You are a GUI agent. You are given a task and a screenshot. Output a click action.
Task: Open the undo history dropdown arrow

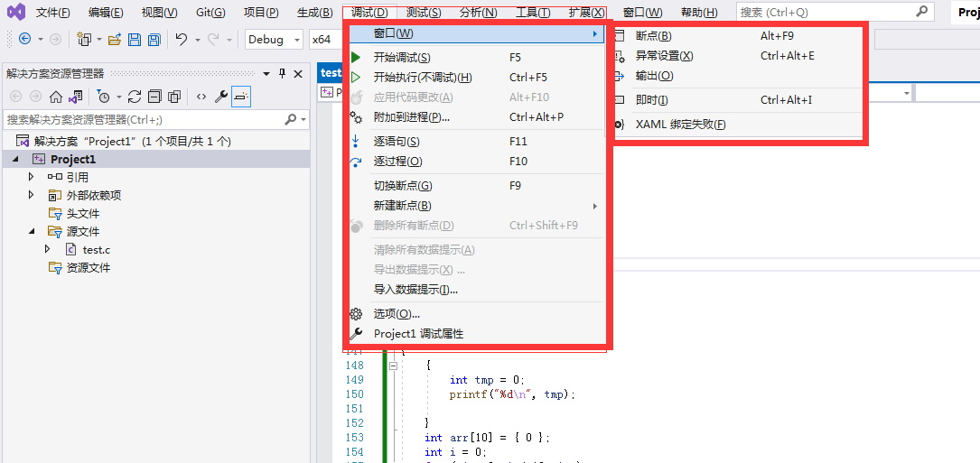pyautogui.click(x=197, y=40)
